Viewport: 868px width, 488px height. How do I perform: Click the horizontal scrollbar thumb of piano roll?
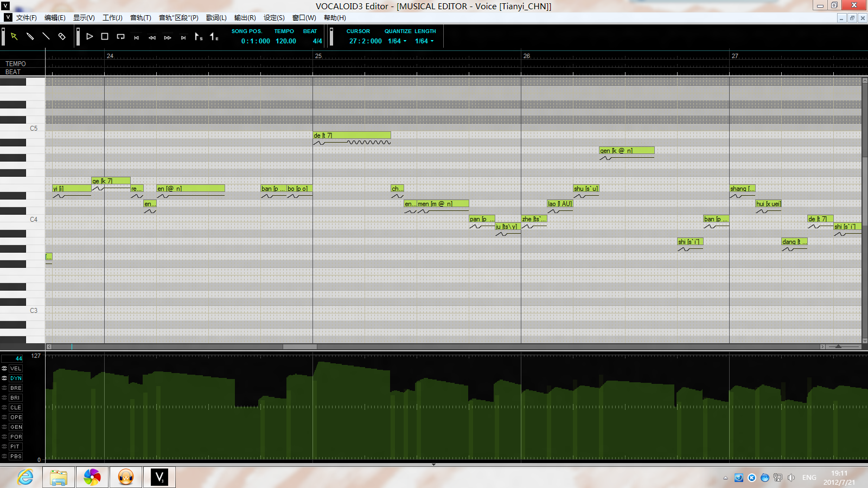point(300,346)
